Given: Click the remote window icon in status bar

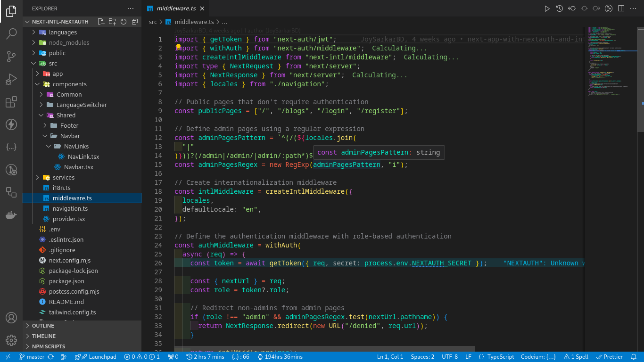Looking at the screenshot, I should coord(8,357).
